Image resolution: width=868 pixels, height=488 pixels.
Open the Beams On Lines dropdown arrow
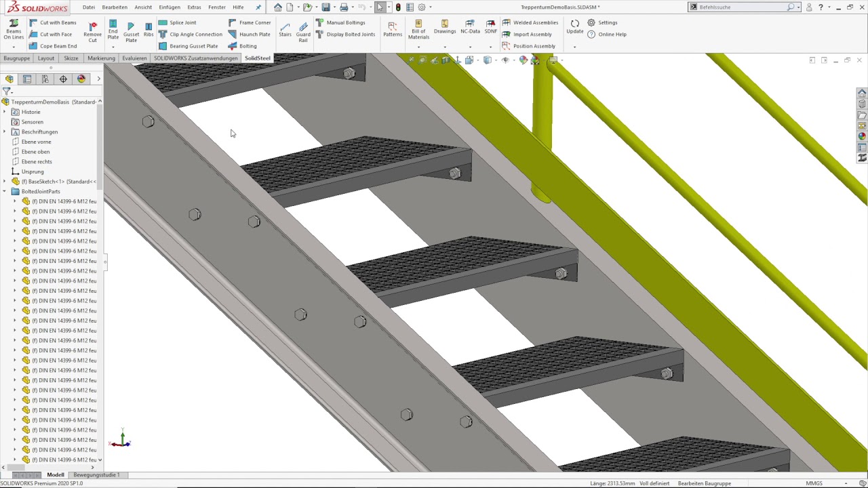(x=14, y=47)
